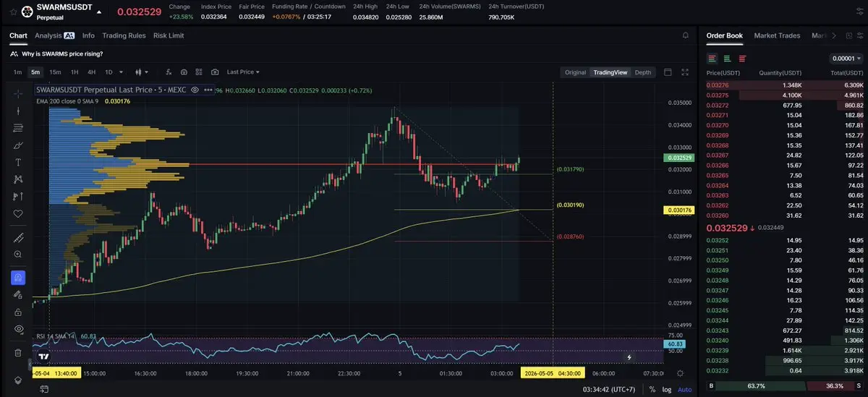Click "Why is SWARMS price rising?" link
The image size is (868, 397).
[x=62, y=54]
